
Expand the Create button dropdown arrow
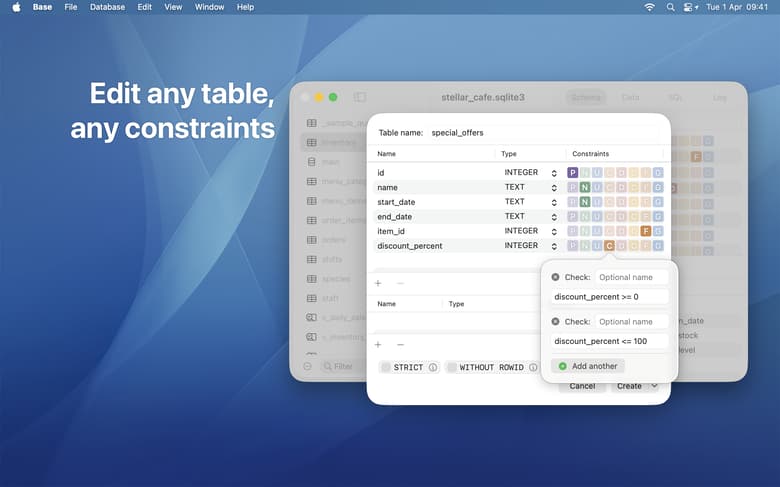point(654,386)
